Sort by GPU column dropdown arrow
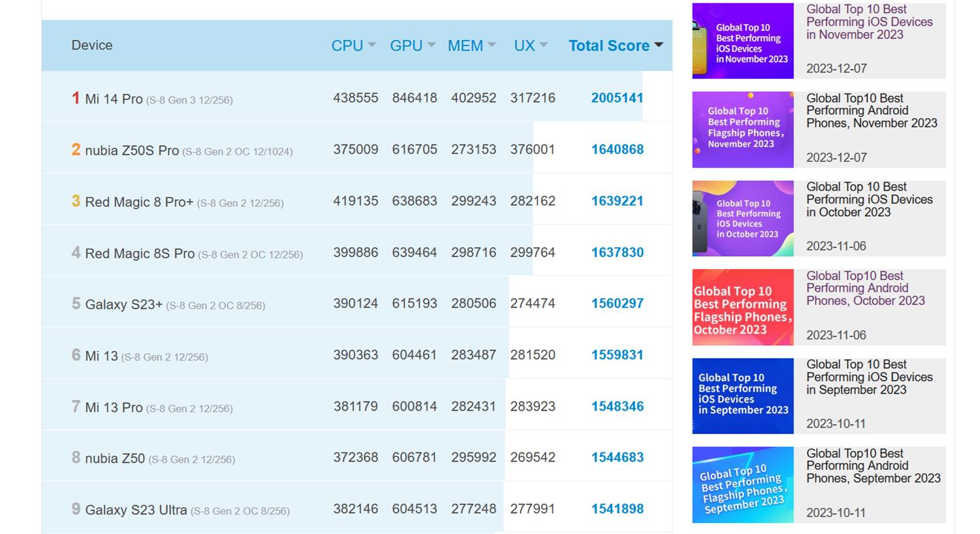The height and width of the screenshot is (534, 980). pyautogui.click(x=431, y=45)
